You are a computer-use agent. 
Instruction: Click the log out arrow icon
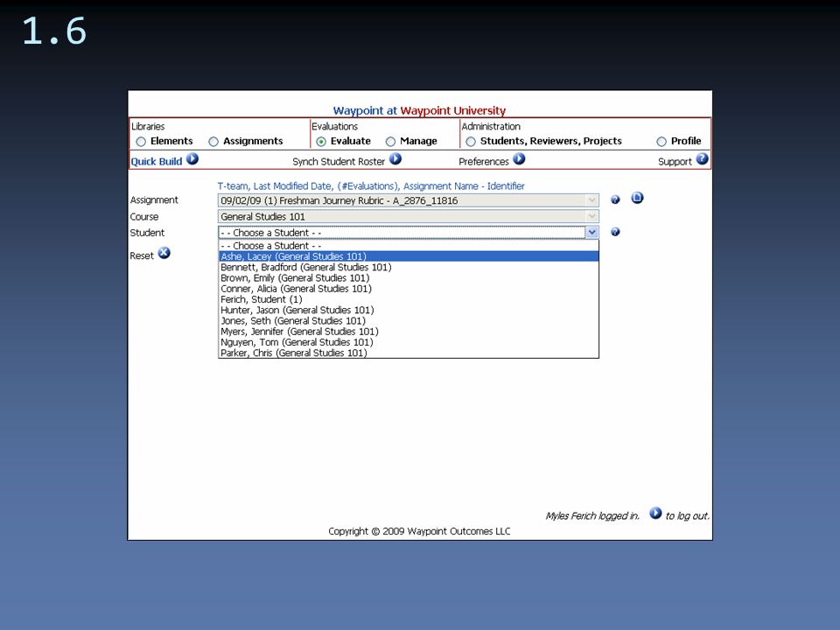tap(655, 514)
